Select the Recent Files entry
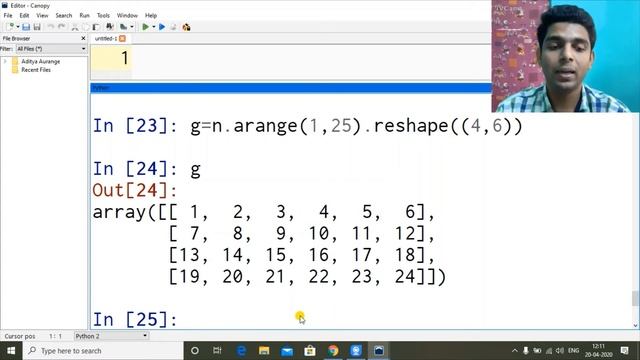This screenshot has height=360, width=640. click(x=36, y=70)
